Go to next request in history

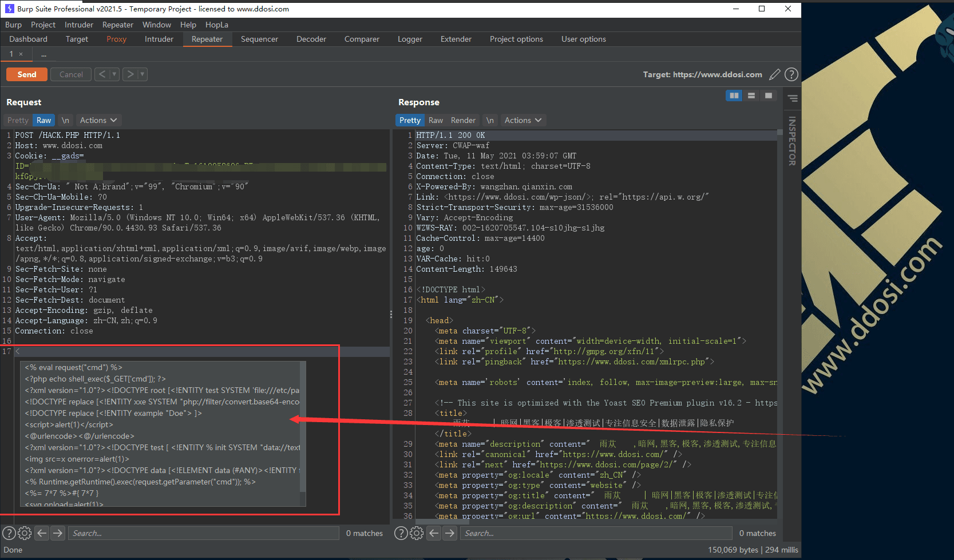(130, 74)
